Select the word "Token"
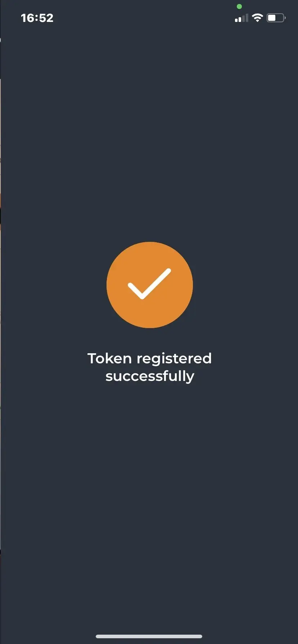298x644 pixels. point(109,358)
